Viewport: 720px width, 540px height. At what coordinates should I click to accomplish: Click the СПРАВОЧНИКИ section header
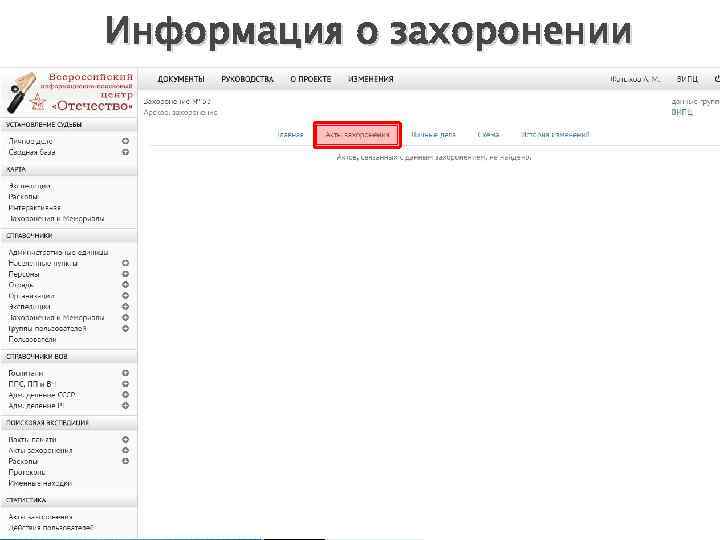click(x=69, y=236)
